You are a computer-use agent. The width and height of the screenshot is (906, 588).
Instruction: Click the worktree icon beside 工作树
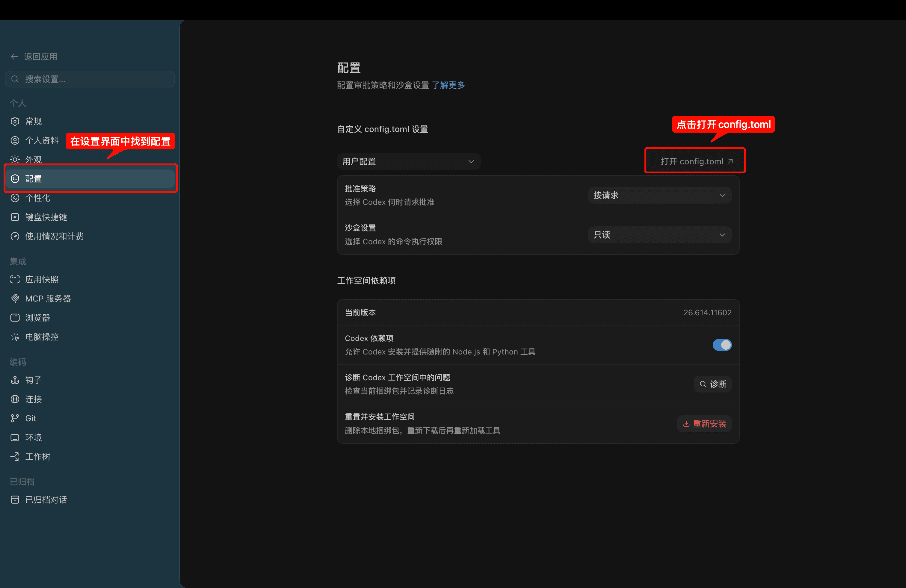[15, 456]
